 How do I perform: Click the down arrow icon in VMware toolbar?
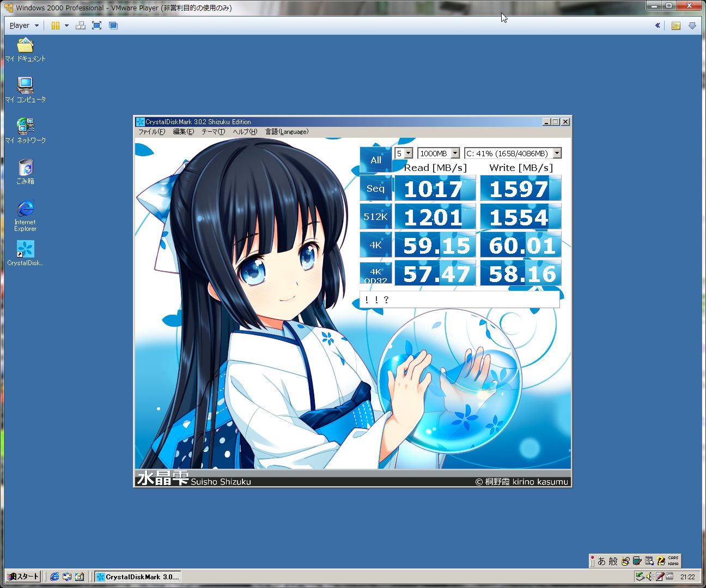click(692, 26)
